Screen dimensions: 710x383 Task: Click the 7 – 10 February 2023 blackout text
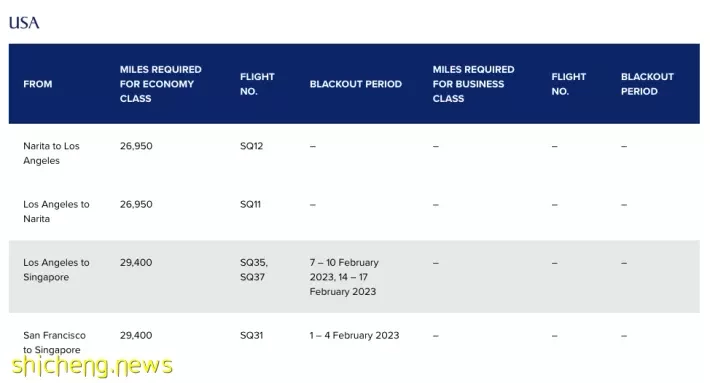click(x=344, y=270)
